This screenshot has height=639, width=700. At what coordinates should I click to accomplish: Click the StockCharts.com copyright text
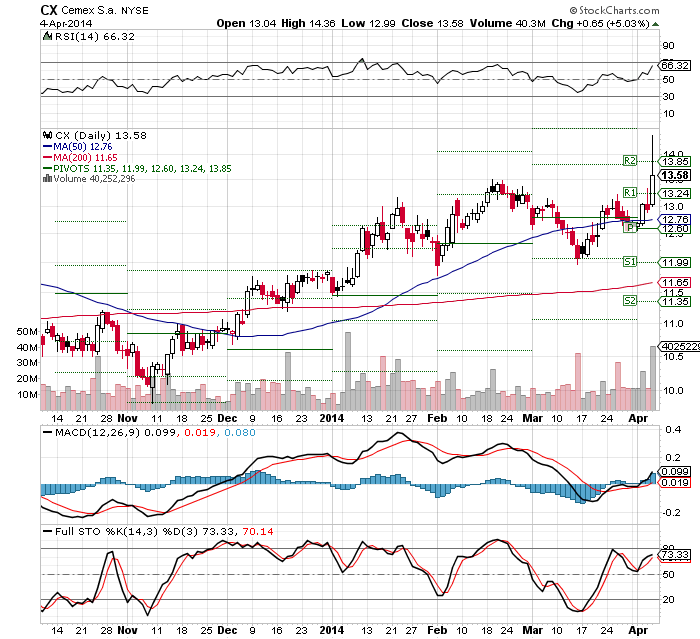[614, 10]
